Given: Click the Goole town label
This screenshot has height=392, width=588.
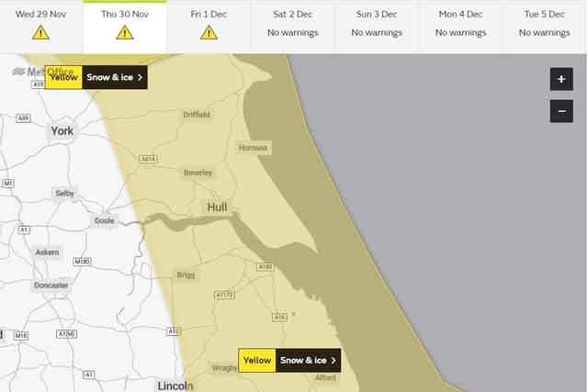Looking at the screenshot, I should 104,220.
